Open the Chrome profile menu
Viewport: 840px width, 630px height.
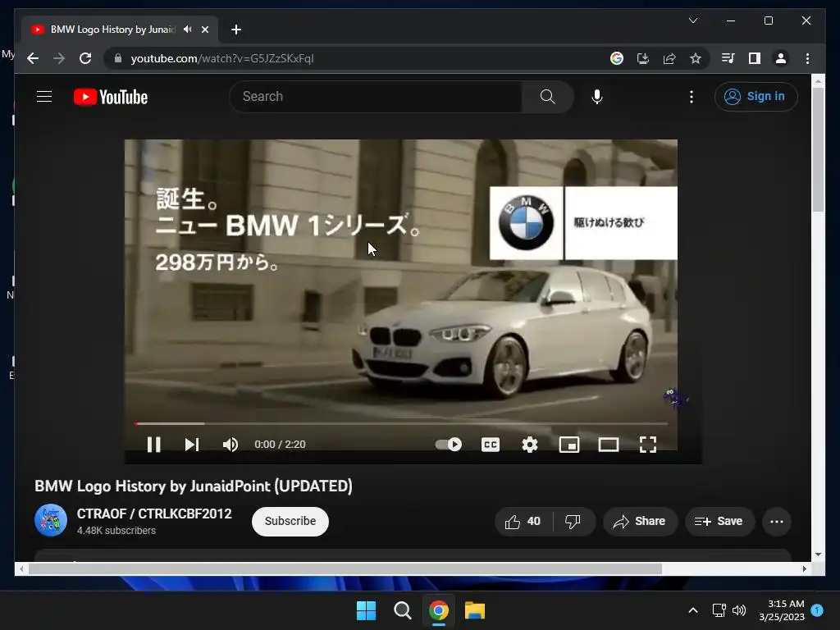(781, 58)
